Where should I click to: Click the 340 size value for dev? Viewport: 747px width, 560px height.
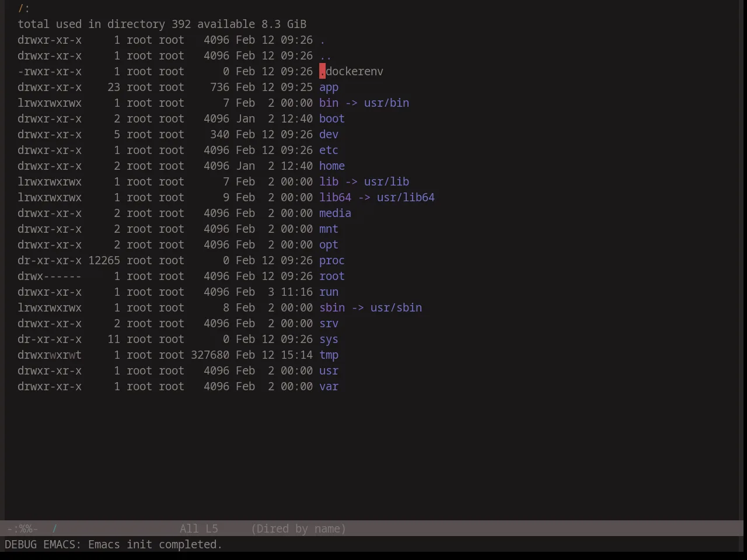(220, 134)
